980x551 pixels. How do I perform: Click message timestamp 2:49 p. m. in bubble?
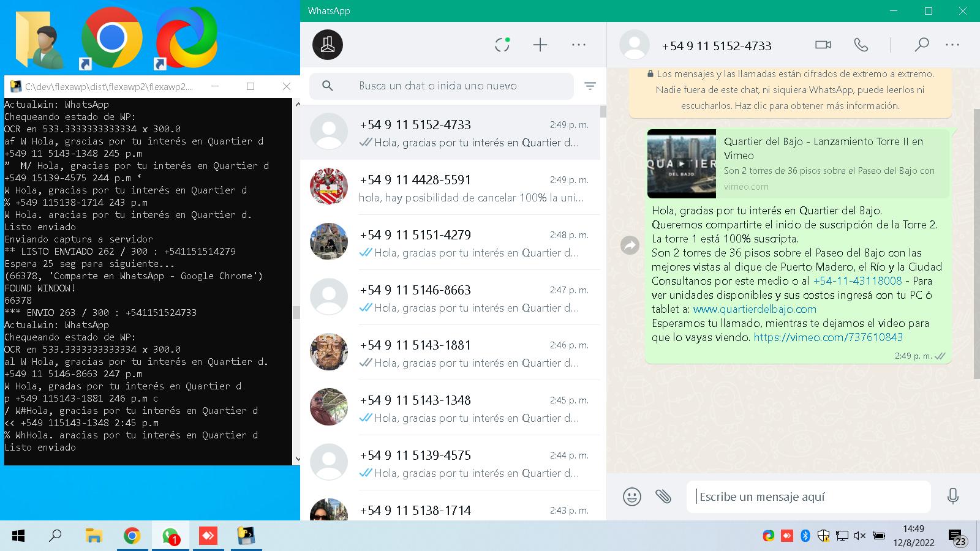[913, 356]
